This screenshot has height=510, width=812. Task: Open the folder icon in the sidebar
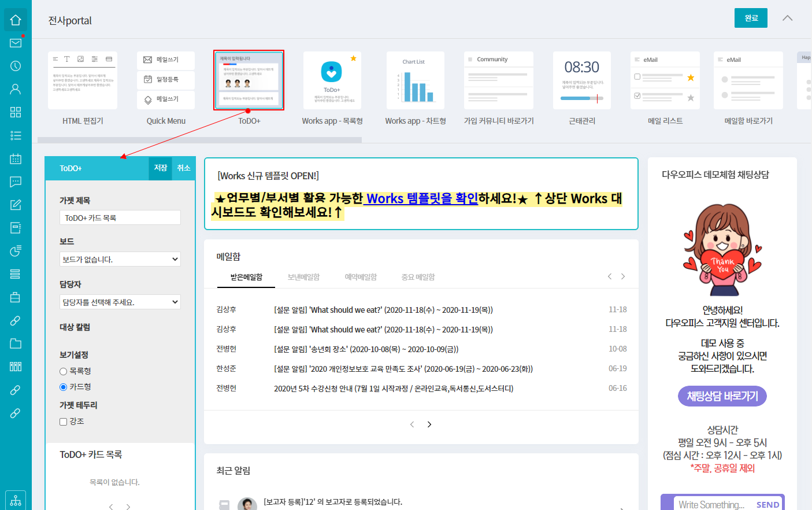pyautogui.click(x=16, y=343)
